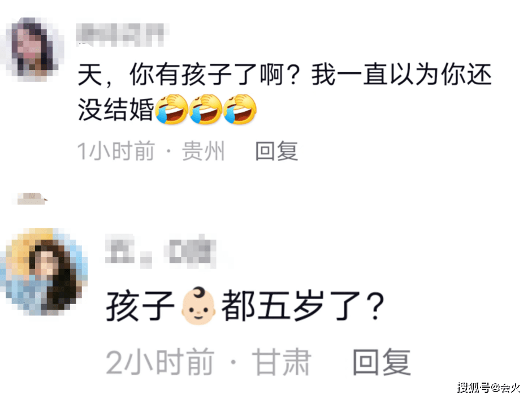Click the words 没结婚 on the second line

pos(116,109)
